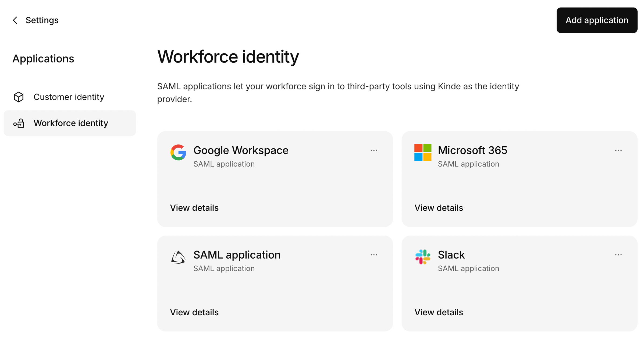The width and height of the screenshot is (644, 339).
Task: Open the SAML application card three-dot menu
Action: point(374,255)
